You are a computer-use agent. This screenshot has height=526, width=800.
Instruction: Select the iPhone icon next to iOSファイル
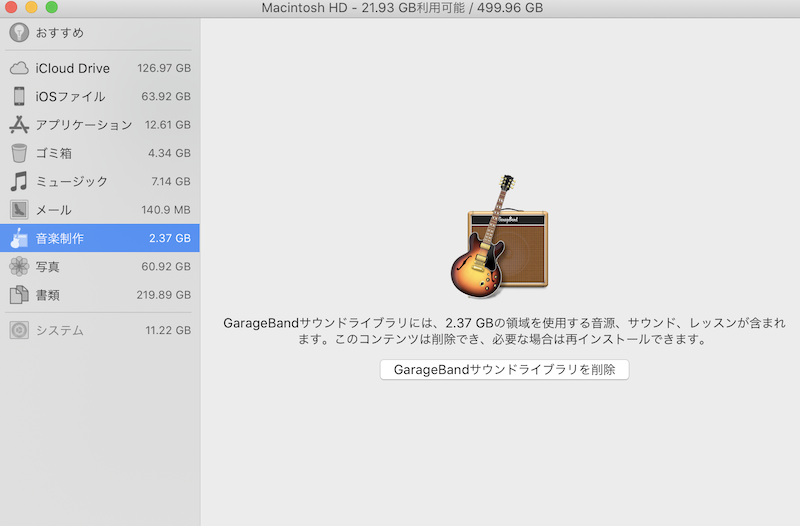pos(18,97)
